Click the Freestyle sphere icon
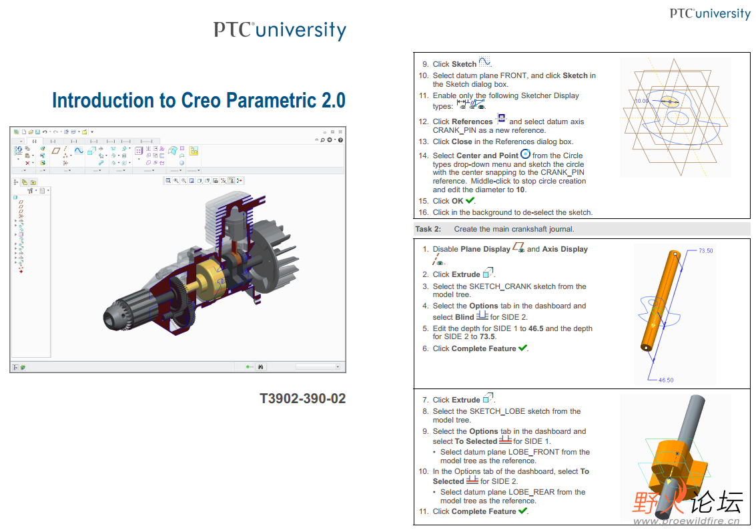The height and width of the screenshot is (532, 756). (181, 163)
